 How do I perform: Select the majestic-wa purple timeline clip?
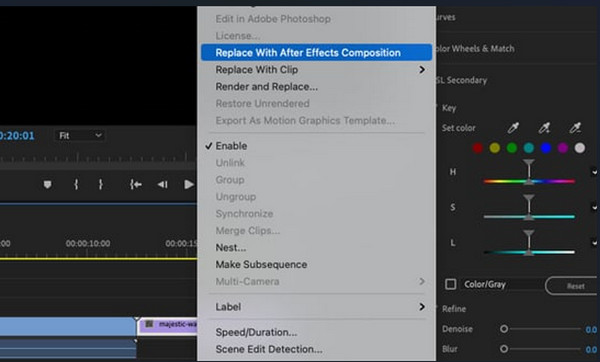pos(167,326)
